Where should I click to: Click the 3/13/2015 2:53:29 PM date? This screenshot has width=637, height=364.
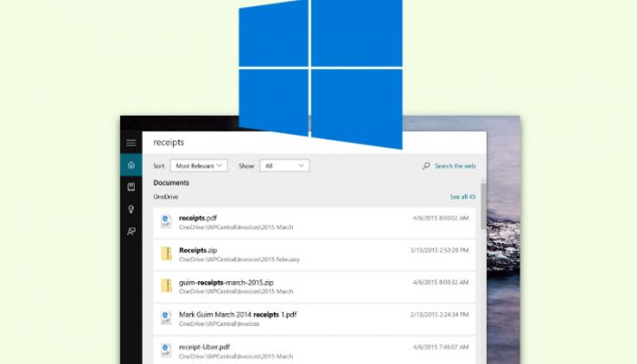(x=440, y=250)
